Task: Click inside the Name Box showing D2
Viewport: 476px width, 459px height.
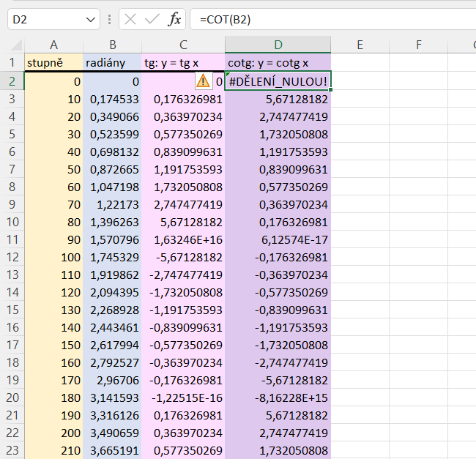Action: (x=44, y=20)
